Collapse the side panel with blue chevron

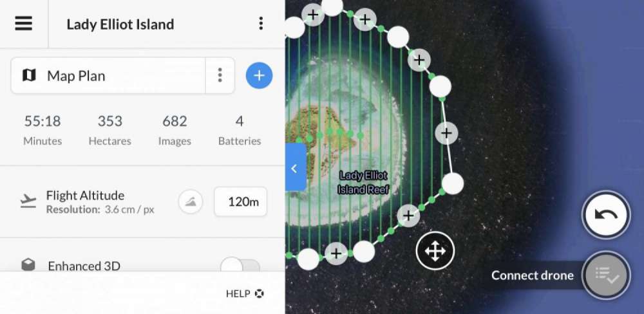click(x=296, y=168)
